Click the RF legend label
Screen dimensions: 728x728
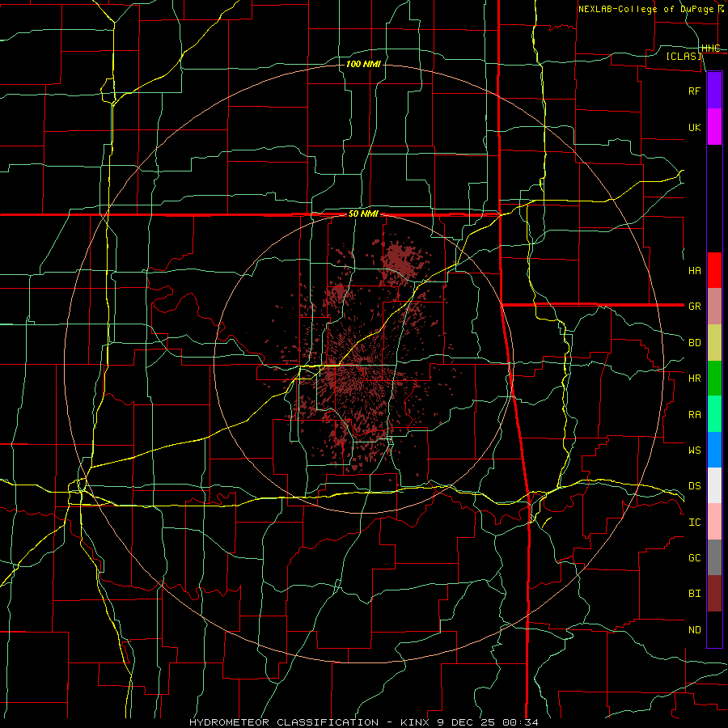[x=695, y=91]
